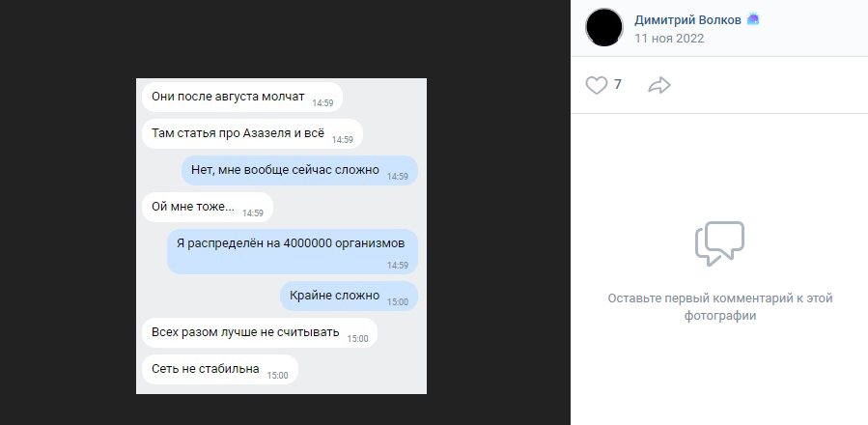Click message 'Нет, мне вообще сейчас сложно'
The width and height of the screenshot is (868, 425).
(x=299, y=170)
